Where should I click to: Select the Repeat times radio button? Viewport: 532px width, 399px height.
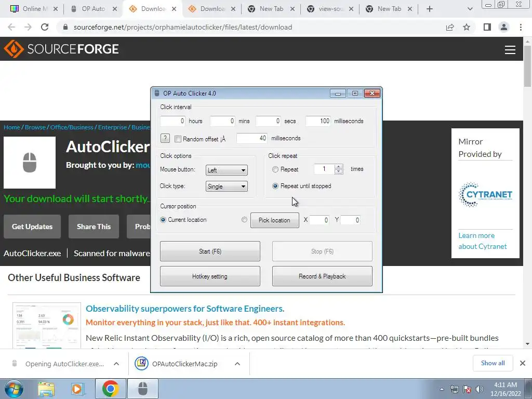click(x=275, y=169)
